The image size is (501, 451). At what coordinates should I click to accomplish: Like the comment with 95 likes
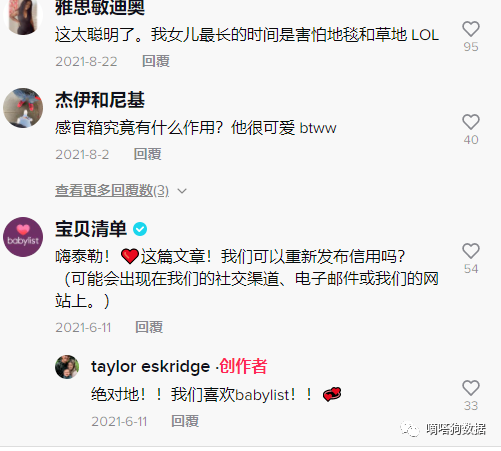[x=471, y=29]
